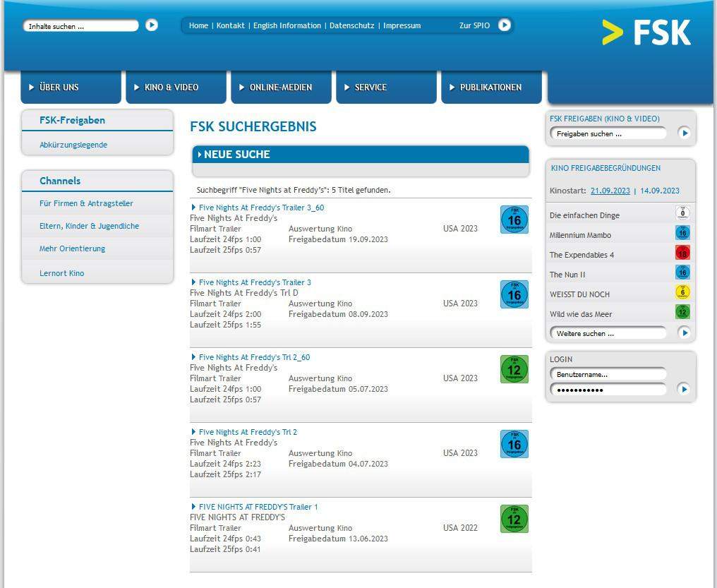Screen dimensions: 717x588
Task: Click the arrow beside Freigaben suchen field
Action: [x=684, y=133]
